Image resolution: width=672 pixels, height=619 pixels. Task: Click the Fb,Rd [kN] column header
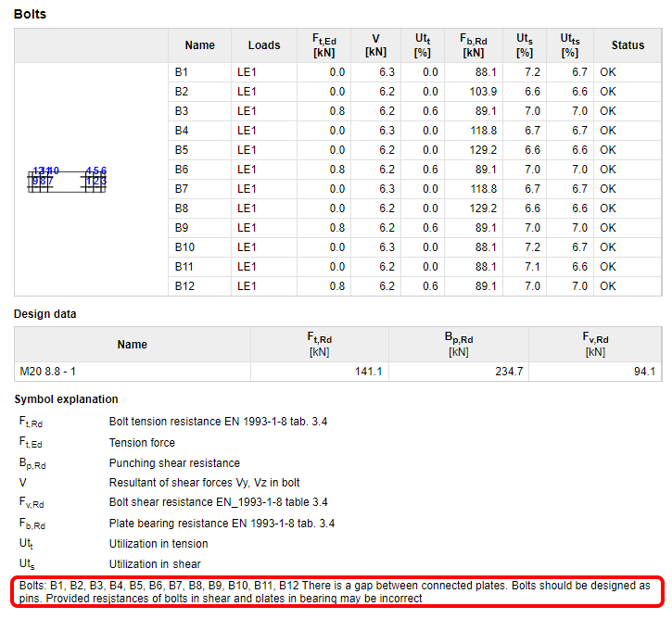coord(474,45)
